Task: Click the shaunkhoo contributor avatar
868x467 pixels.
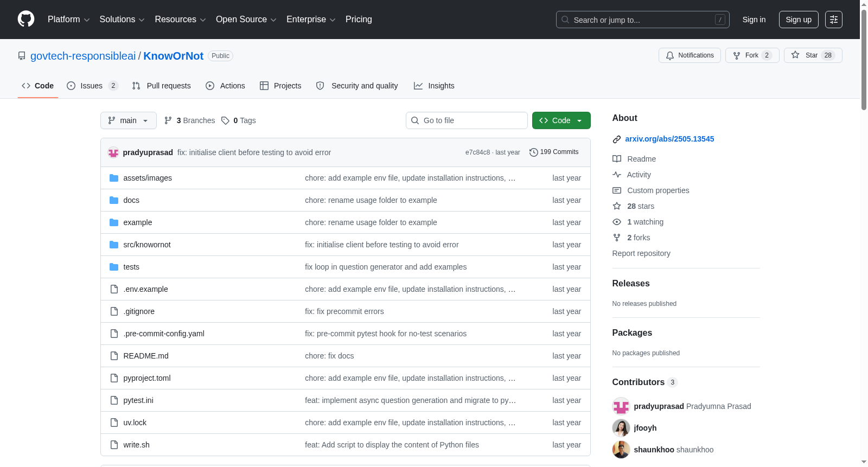Action: 621,450
